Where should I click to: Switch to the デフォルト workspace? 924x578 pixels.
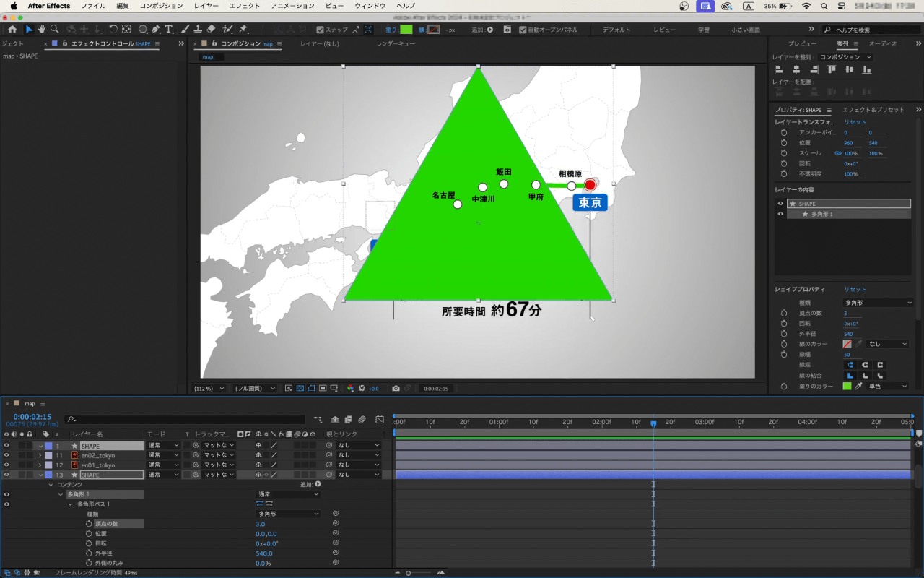coord(616,30)
